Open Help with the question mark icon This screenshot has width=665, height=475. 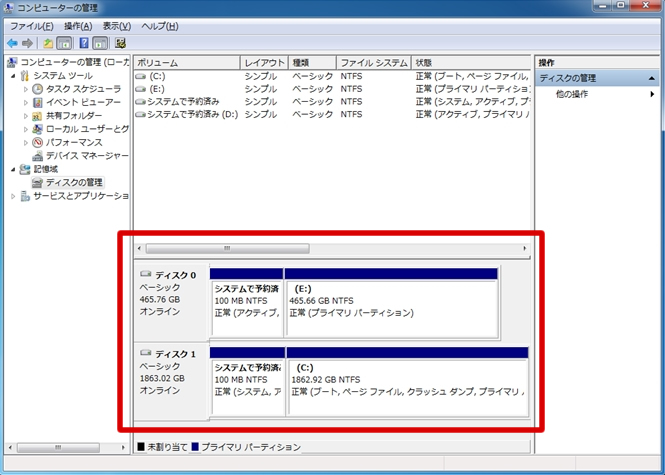tap(84, 43)
